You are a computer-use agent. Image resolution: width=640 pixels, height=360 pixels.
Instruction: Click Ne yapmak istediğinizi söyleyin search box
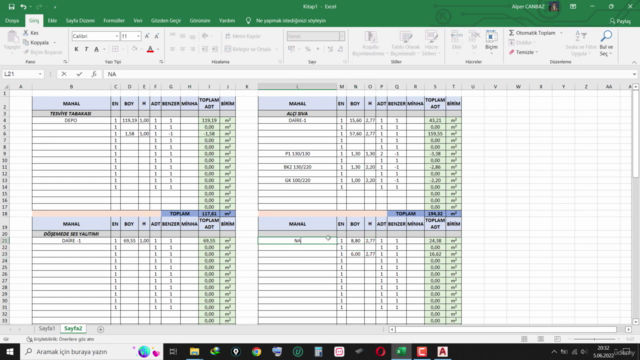pos(291,20)
